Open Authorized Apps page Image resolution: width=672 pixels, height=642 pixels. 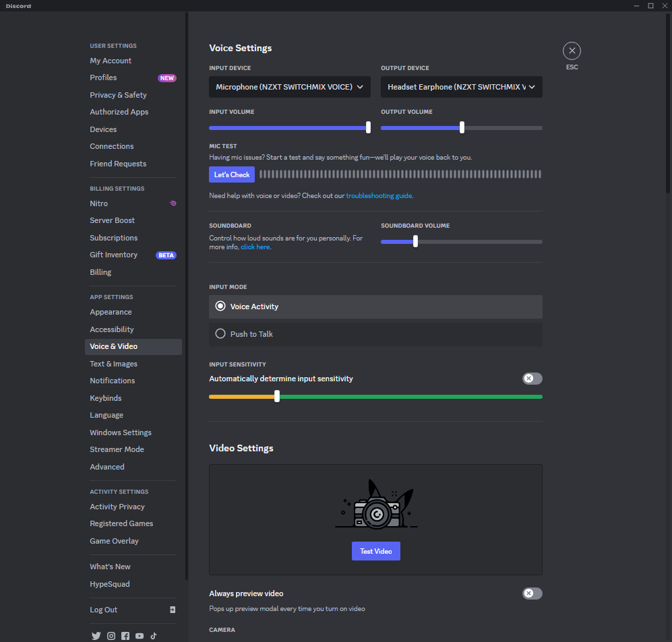pos(133,112)
